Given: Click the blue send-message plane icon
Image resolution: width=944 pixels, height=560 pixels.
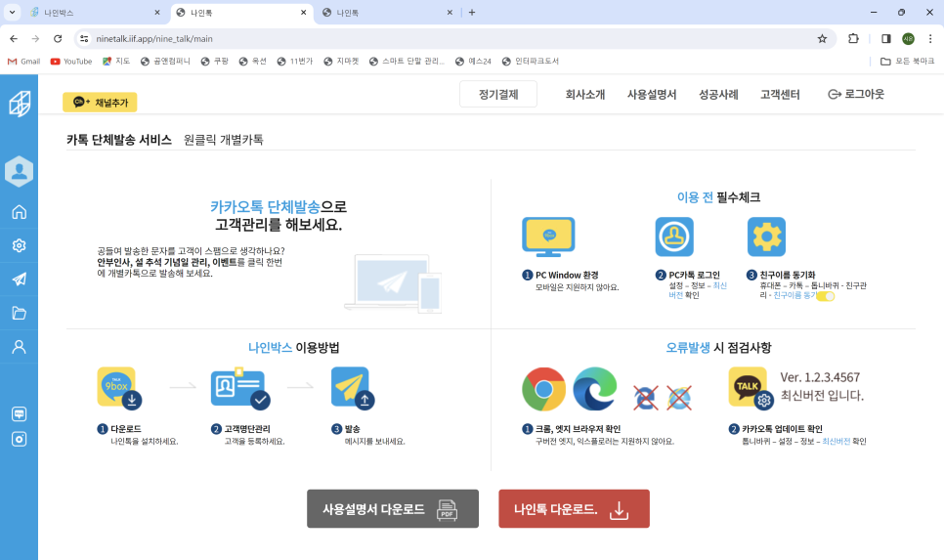Looking at the screenshot, I should pos(353,388).
